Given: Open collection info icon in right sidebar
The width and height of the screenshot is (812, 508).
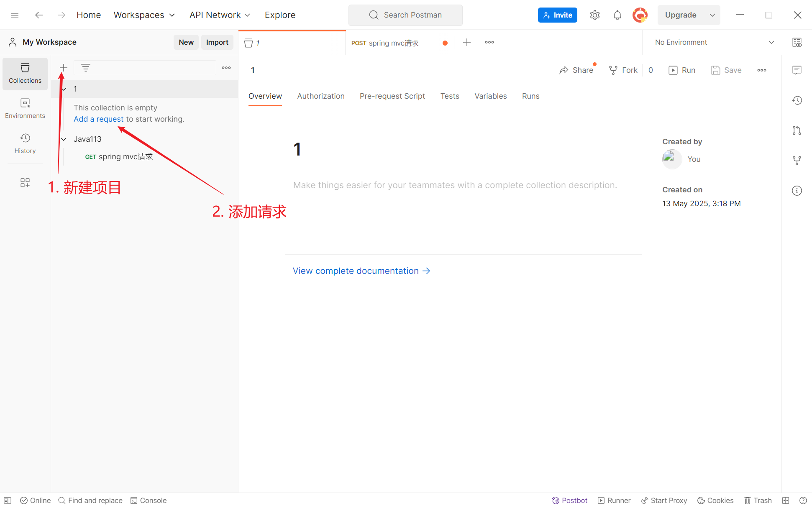Looking at the screenshot, I should [797, 191].
